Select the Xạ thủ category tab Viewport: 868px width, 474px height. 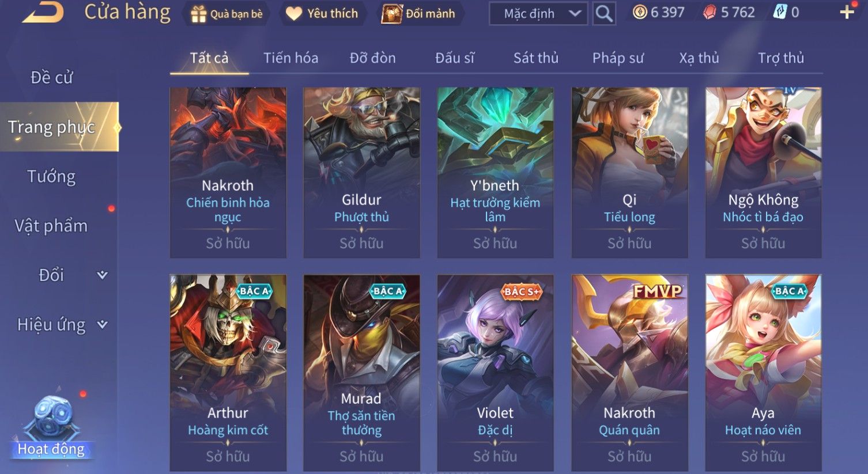tap(699, 58)
